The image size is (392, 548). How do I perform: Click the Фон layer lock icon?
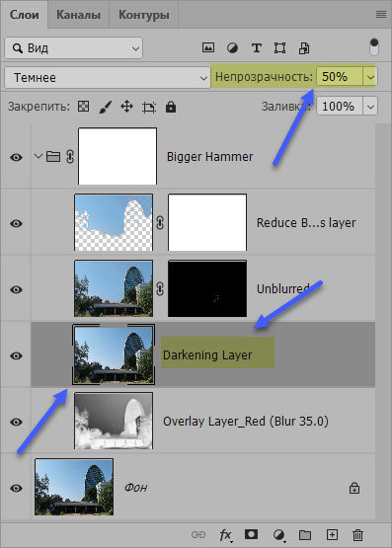tap(354, 488)
